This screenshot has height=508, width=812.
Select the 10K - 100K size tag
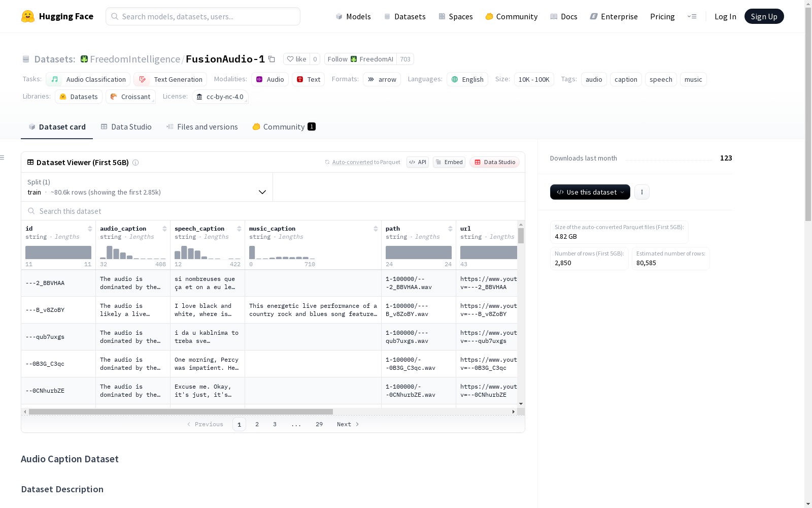(534, 79)
